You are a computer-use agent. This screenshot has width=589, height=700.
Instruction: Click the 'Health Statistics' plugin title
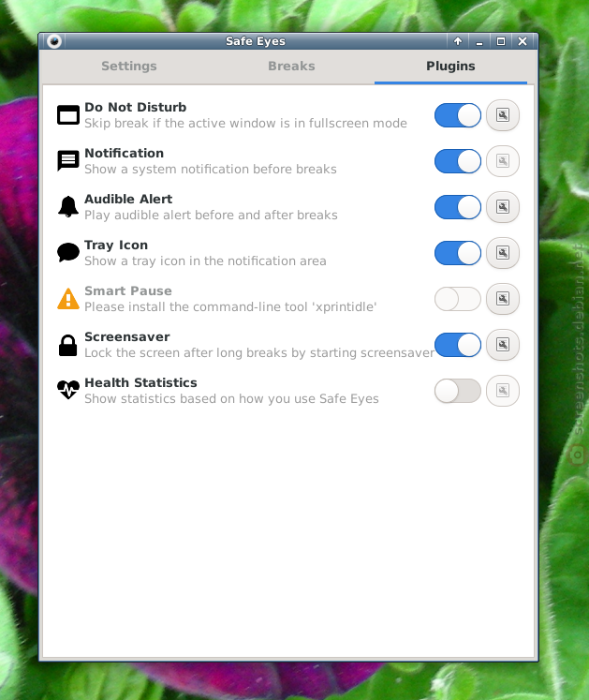(x=140, y=383)
